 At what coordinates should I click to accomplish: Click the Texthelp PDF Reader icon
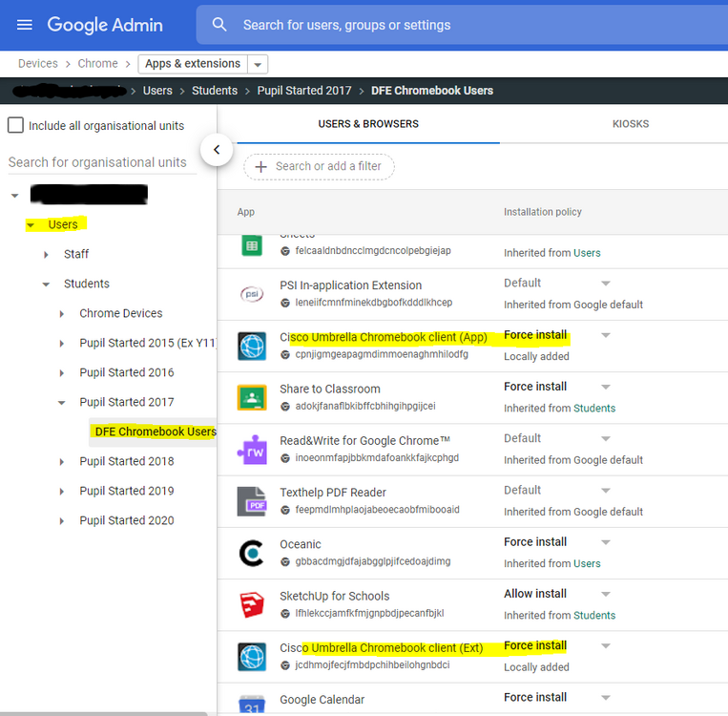pyautogui.click(x=252, y=501)
